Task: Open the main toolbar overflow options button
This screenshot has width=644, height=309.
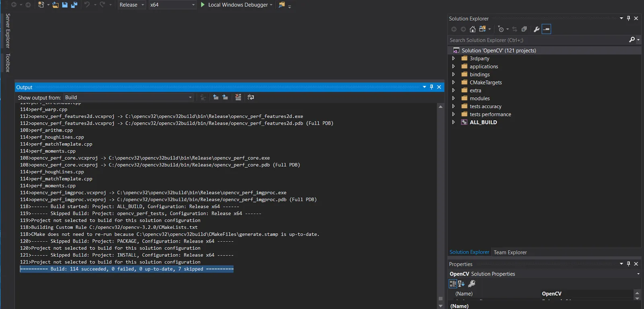Action: coord(290,6)
